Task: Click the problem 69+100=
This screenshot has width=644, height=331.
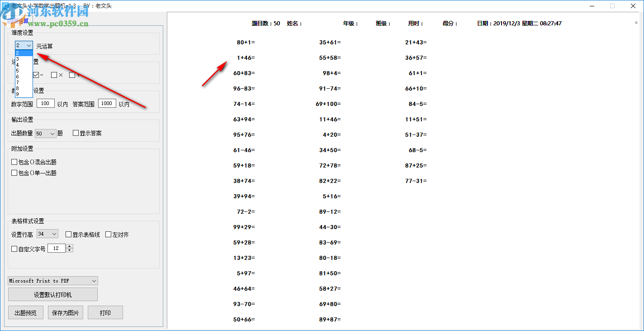Action: pos(328,104)
